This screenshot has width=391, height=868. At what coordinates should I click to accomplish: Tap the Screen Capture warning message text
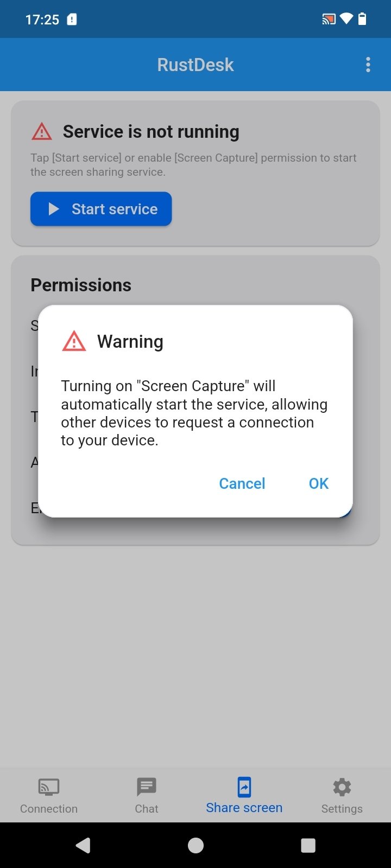tap(194, 413)
